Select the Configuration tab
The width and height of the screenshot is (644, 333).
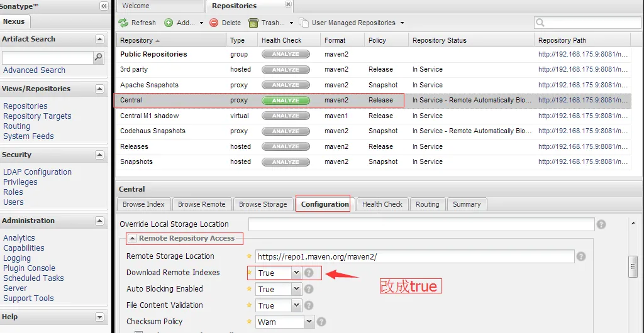tap(325, 204)
